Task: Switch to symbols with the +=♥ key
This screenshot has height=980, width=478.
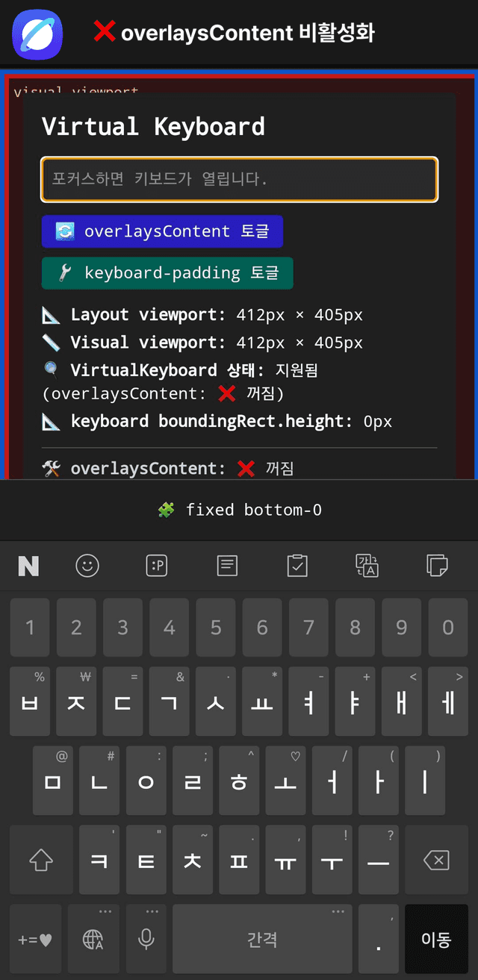Action: pos(36,939)
